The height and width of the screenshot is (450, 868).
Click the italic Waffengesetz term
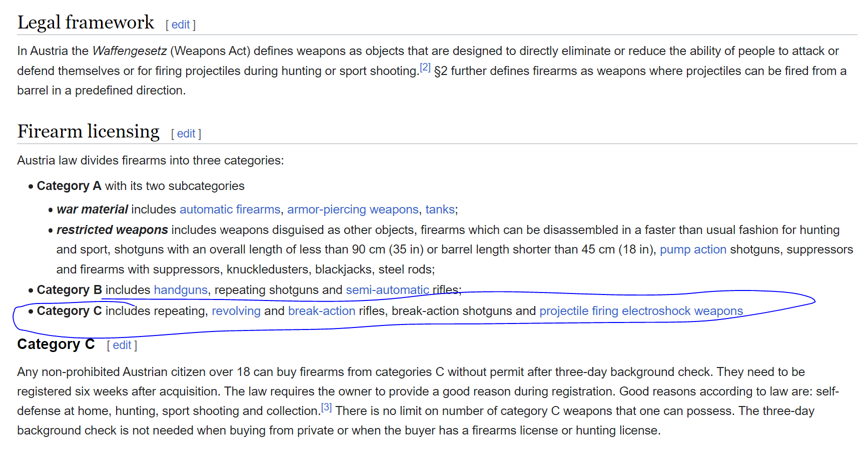point(130,51)
